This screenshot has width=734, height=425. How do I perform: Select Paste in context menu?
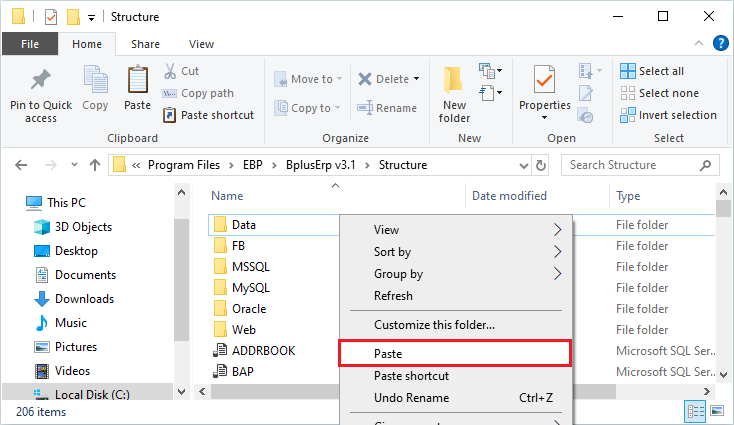point(455,353)
